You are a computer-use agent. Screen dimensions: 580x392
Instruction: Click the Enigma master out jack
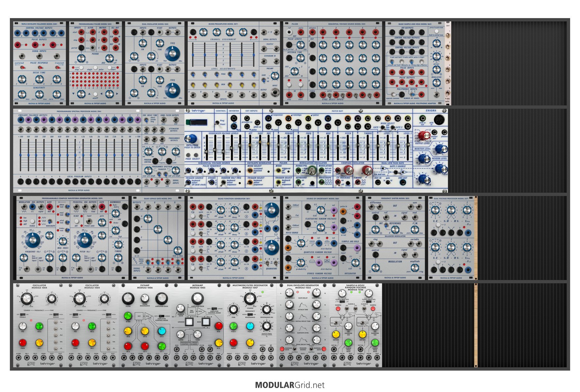coord(434,132)
